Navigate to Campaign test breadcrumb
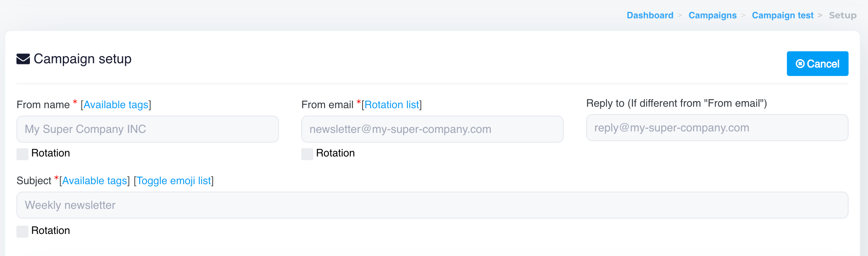The height and width of the screenshot is (256, 868). pyautogui.click(x=782, y=15)
